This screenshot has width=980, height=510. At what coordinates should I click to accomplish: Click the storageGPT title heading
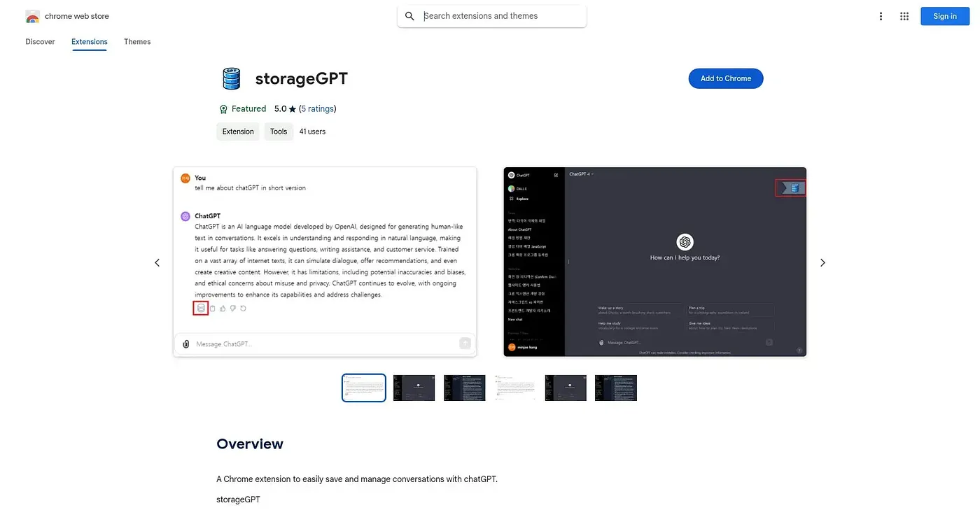click(301, 79)
